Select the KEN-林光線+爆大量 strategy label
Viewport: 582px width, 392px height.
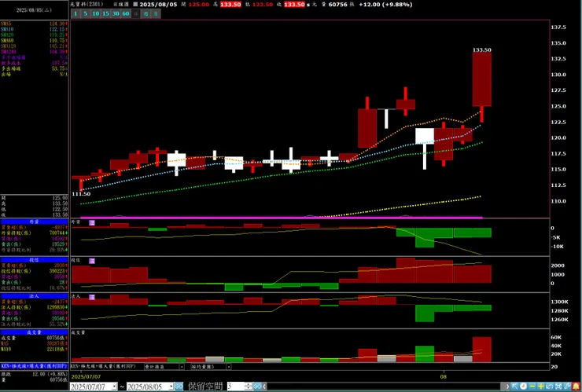tap(34, 366)
